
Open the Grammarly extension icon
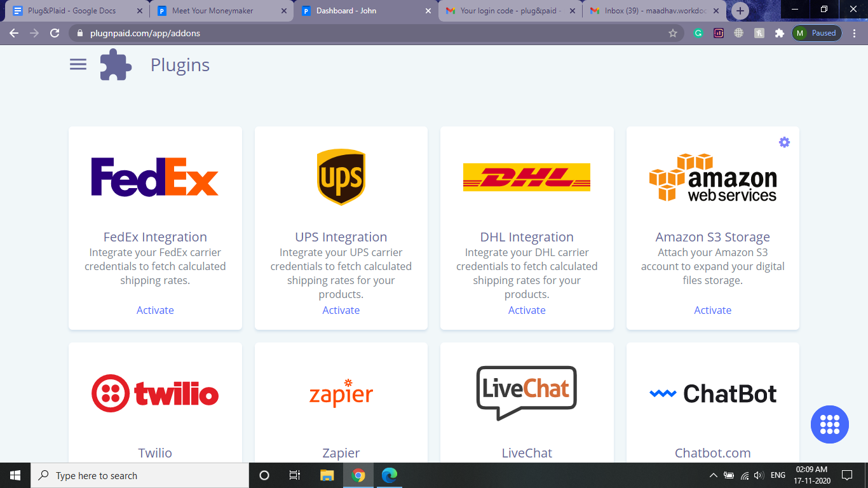click(x=698, y=33)
